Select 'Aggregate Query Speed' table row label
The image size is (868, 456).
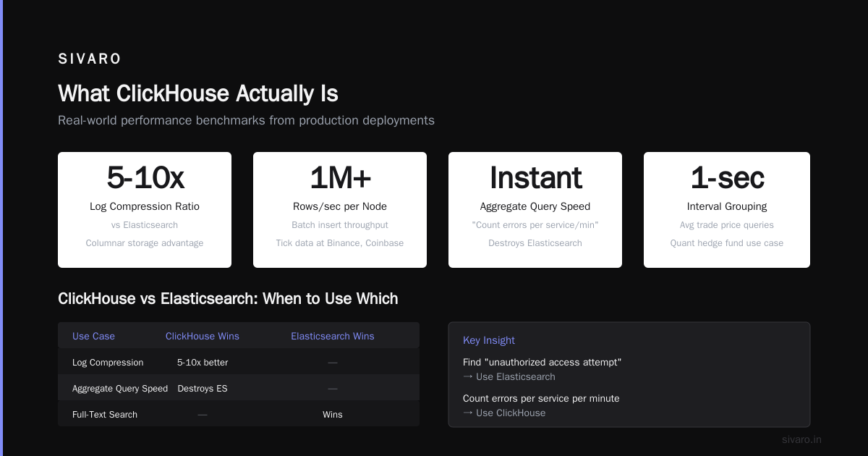[120, 389]
